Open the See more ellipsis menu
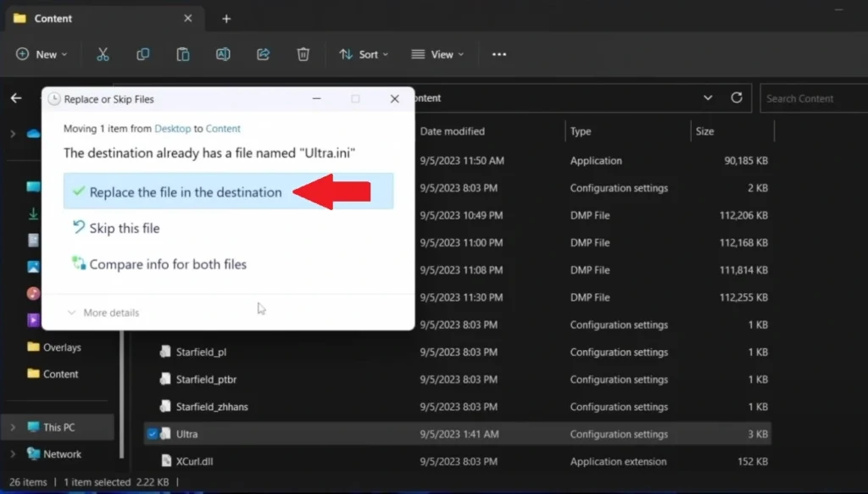The image size is (868, 494). pos(499,54)
